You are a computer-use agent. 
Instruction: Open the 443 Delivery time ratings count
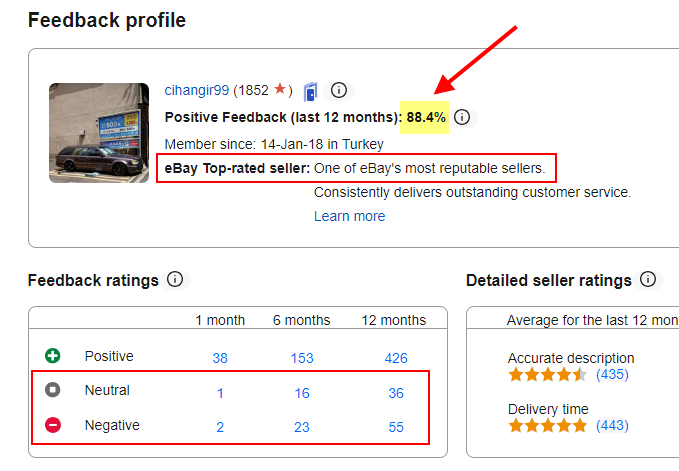coord(611,426)
